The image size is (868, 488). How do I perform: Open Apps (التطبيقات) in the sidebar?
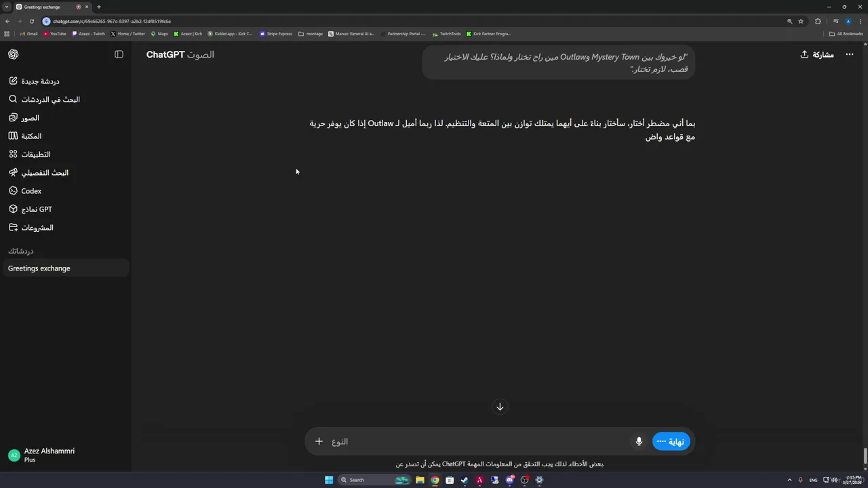[x=29, y=155]
